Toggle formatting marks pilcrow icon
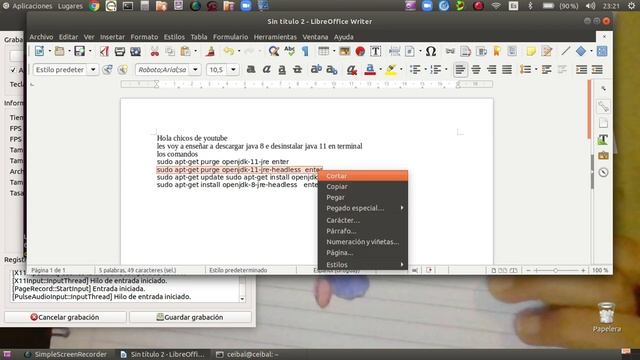 (305, 51)
